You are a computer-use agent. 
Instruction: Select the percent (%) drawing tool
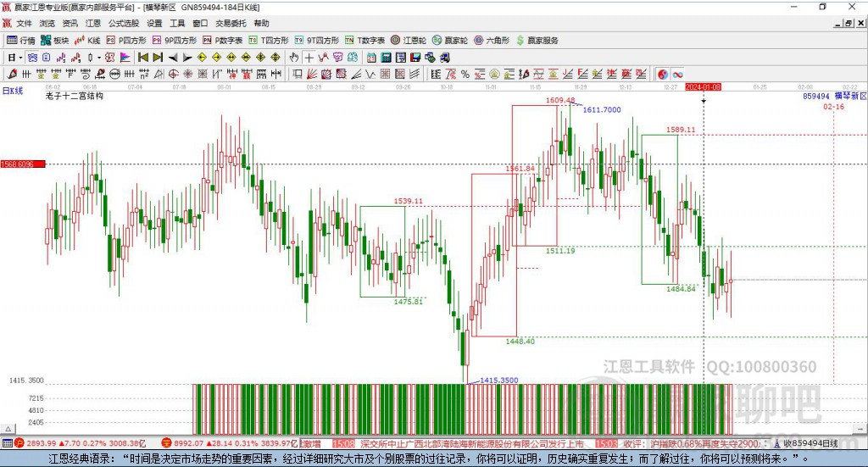(x=465, y=74)
